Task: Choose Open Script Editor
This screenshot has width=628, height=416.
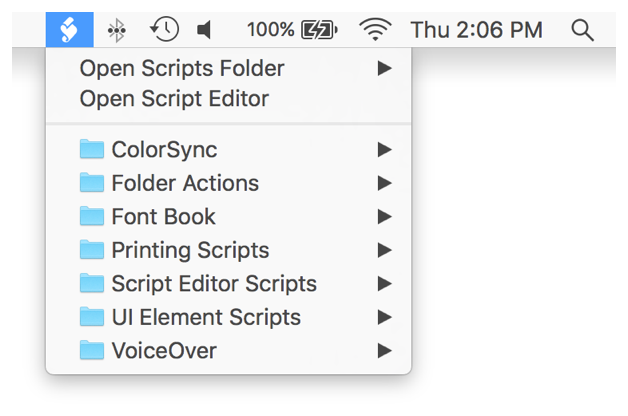Action: 174,100
